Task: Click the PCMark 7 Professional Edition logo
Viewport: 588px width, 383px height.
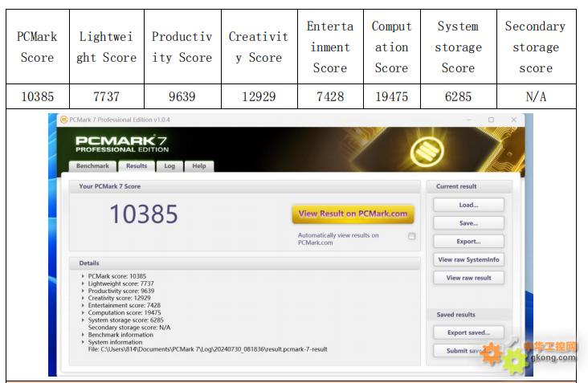Action: [122, 144]
